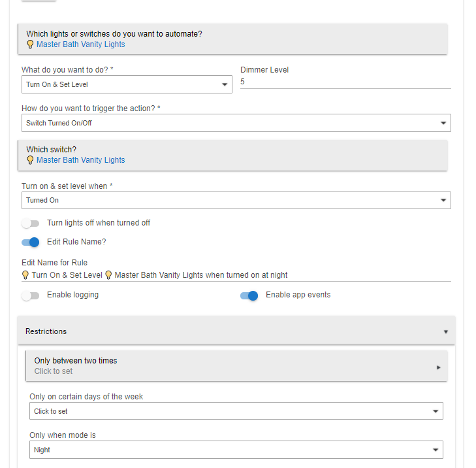The height and width of the screenshot is (468, 476).
Task: Open the trigger action Switch Turned On/Off dropdown
Action: click(236, 123)
